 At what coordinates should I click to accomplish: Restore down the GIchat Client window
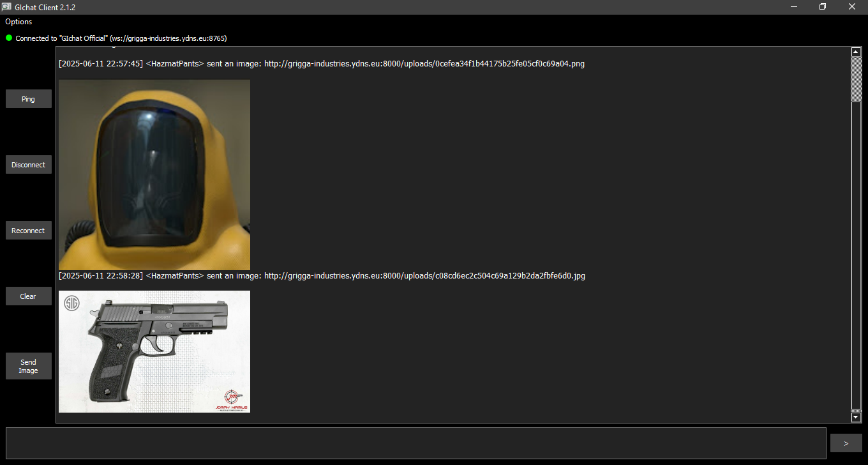tap(823, 7)
